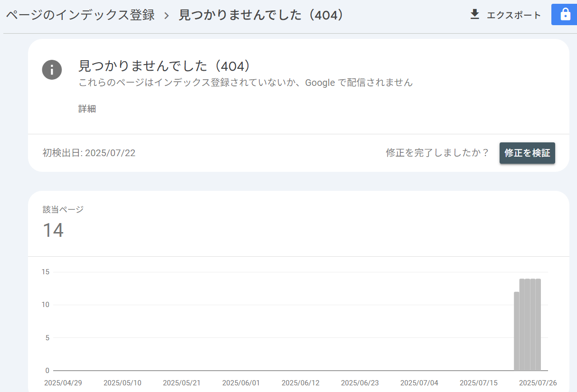Click the エクスポート text label
The width and height of the screenshot is (577, 392).
pos(513,15)
